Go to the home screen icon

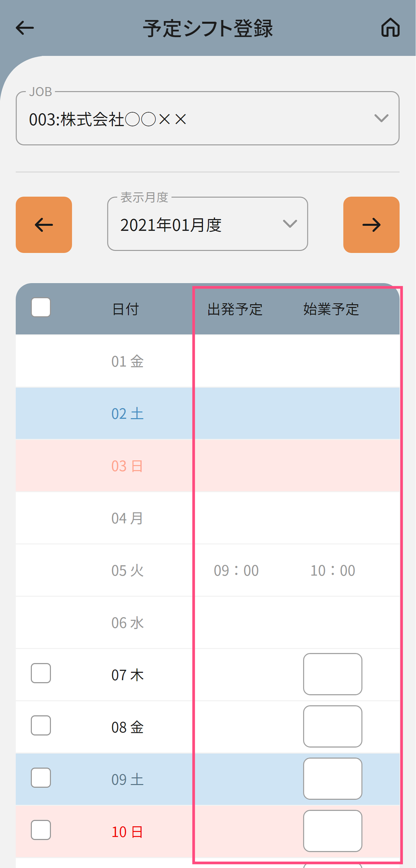(x=390, y=27)
